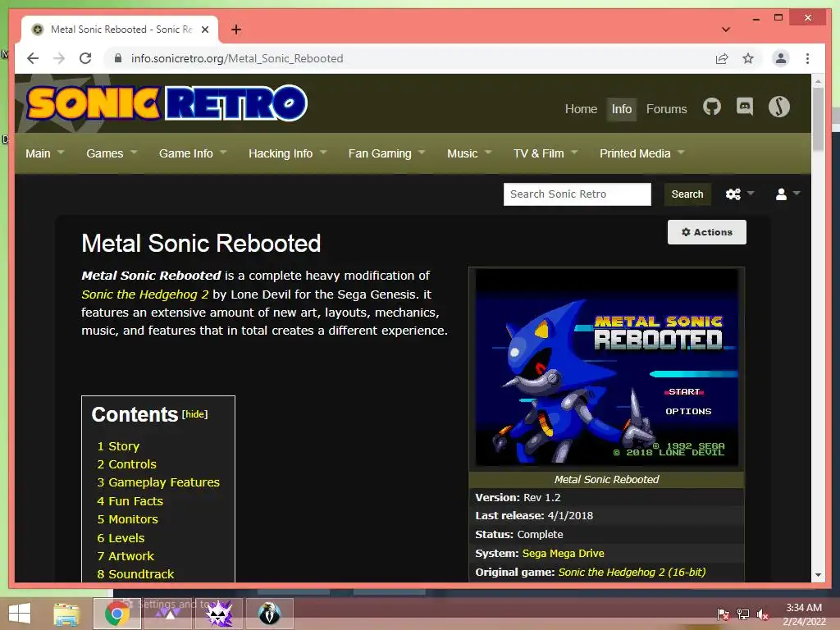Open a new tab with plus button

(235, 30)
